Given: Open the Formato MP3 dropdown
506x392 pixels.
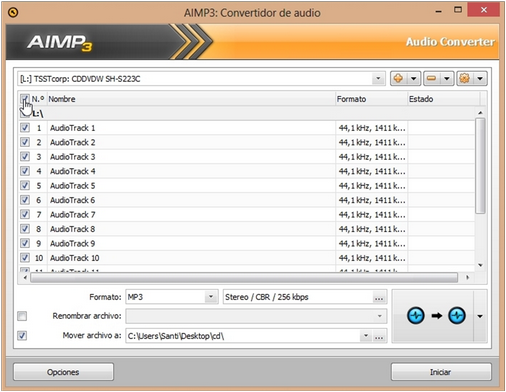Looking at the screenshot, I should 211,297.
